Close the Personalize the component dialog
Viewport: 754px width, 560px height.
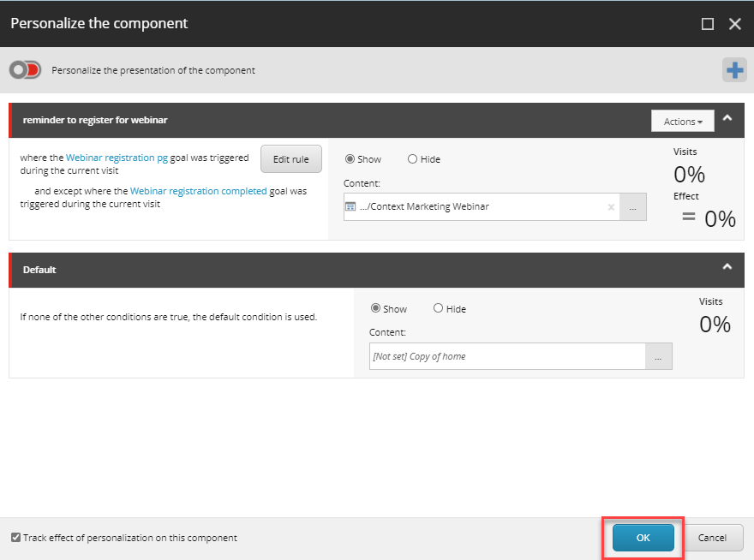pos(735,24)
